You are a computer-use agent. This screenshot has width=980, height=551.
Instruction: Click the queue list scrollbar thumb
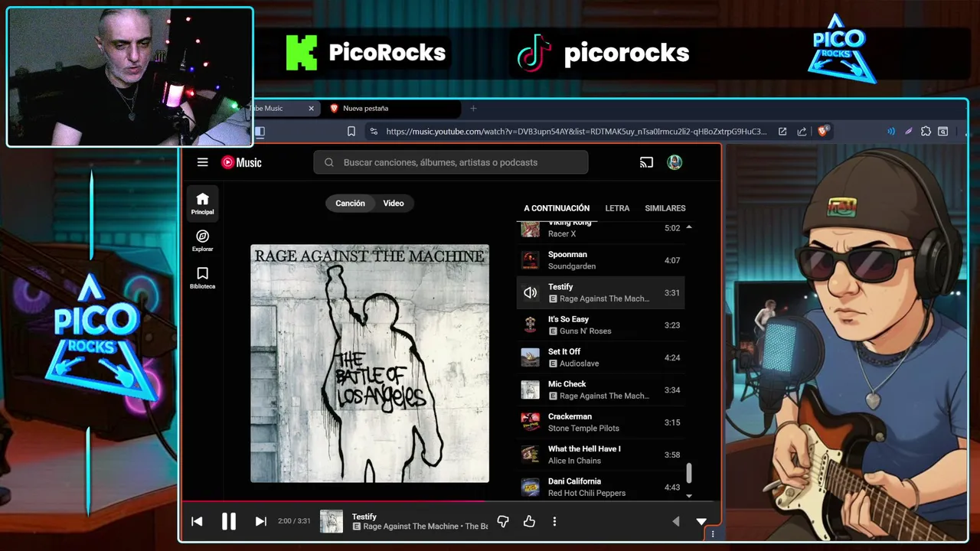pos(689,473)
